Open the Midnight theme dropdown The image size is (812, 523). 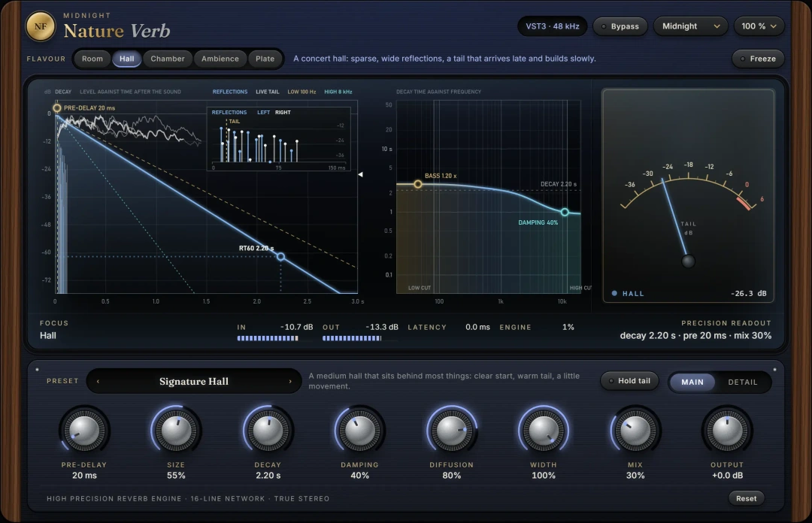[x=690, y=26]
